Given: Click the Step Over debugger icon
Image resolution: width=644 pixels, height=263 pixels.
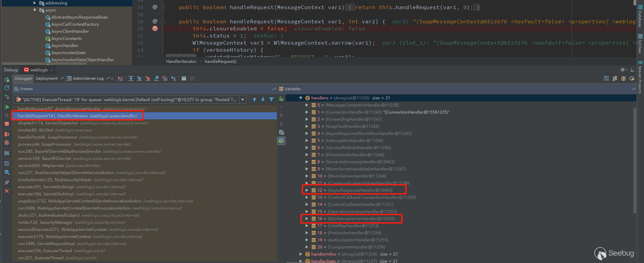Looking at the screenshot, I should click(131, 78).
